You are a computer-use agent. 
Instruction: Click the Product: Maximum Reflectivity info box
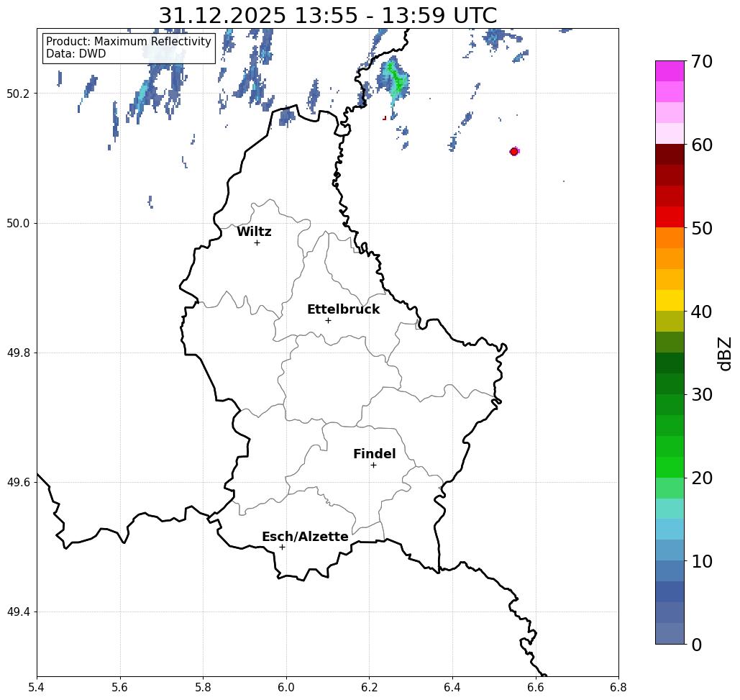pos(129,47)
